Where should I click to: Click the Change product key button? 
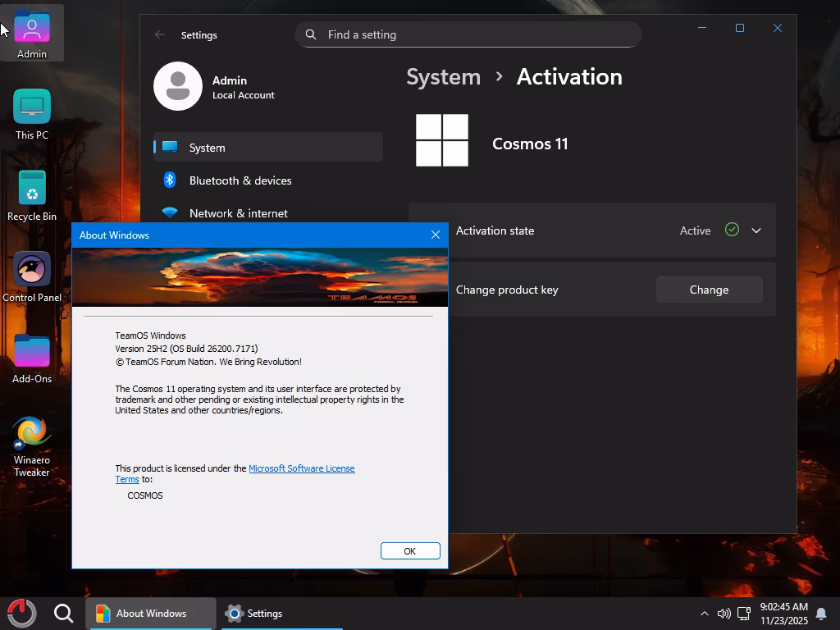(x=709, y=290)
